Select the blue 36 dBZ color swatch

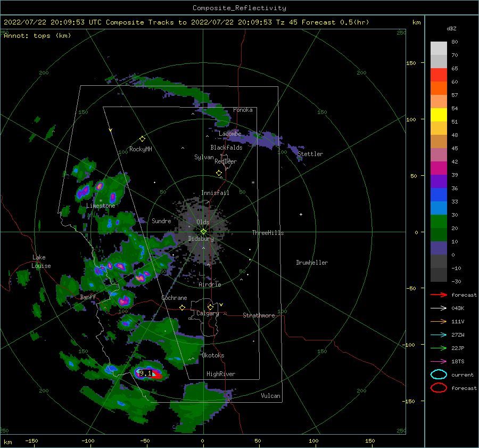(439, 194)
